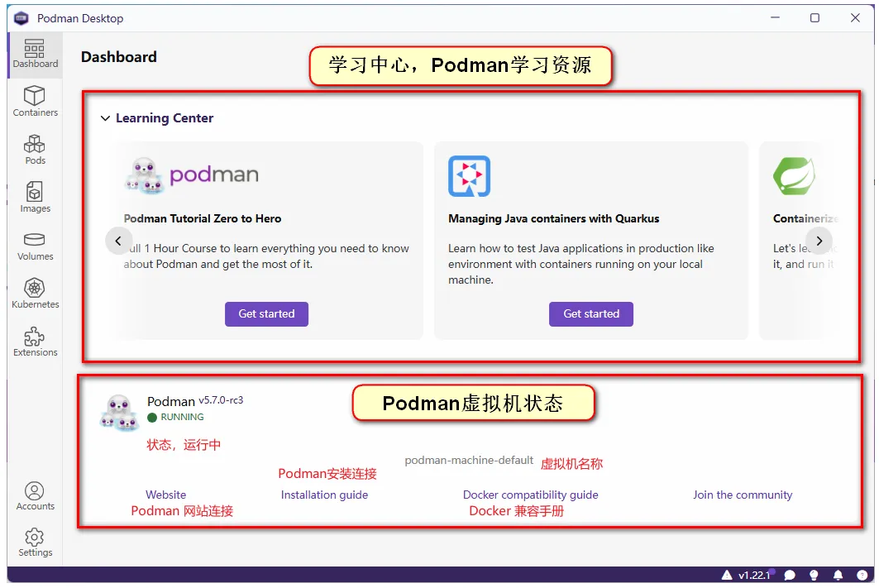The height and width of the screenshot is (588, 879).
Task: Get started with Quarkus Java containers course
Action: click(x=590, y=314)
